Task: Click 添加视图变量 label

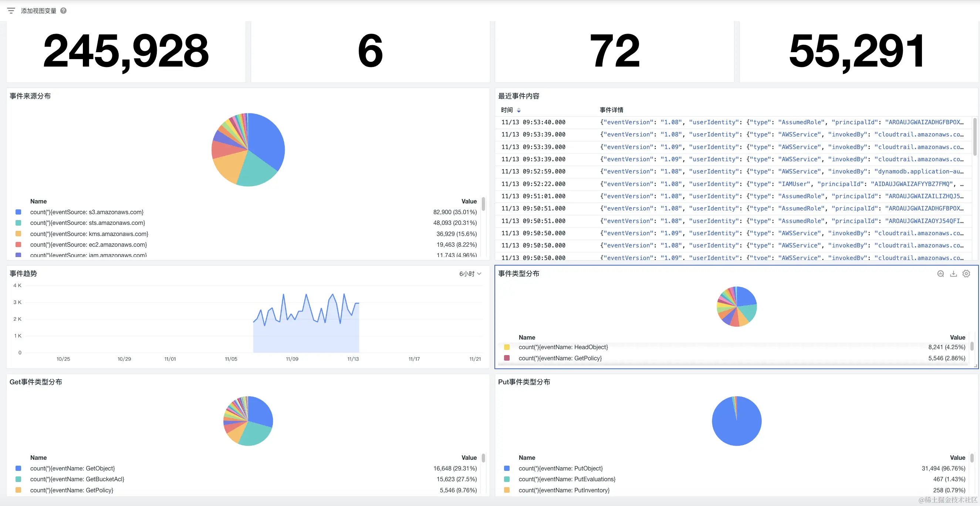Action: pos(38,11)
